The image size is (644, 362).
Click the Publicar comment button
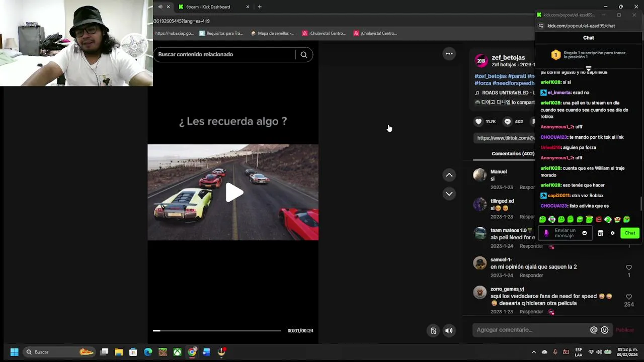[625, 330]
